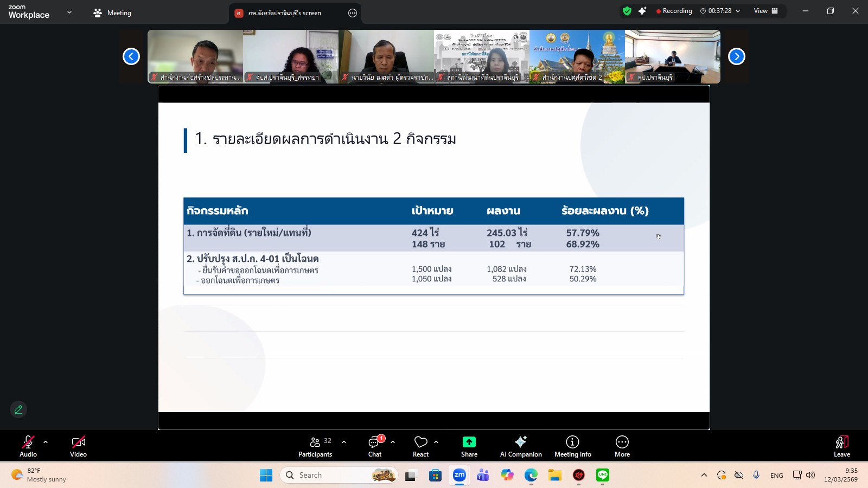Expand audio settings arrow next to Audio
This screenshot has width=868, height=488.
46,442
